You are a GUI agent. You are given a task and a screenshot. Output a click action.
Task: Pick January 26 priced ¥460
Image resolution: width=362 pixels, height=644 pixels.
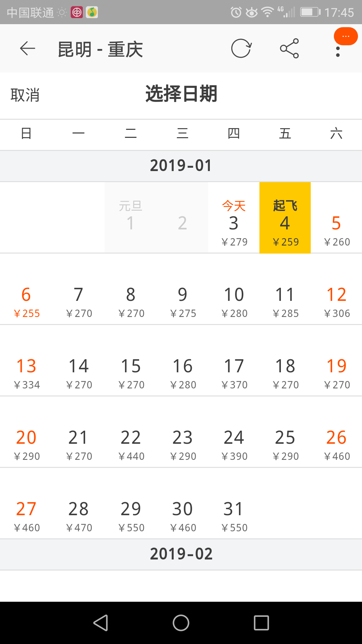(x=337, y=432)
